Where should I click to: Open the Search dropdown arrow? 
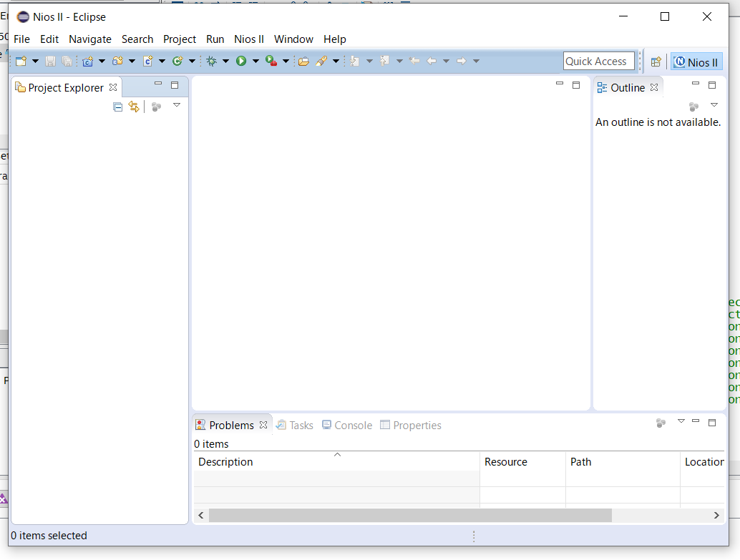pyautogui.click(x=336, y=61)
